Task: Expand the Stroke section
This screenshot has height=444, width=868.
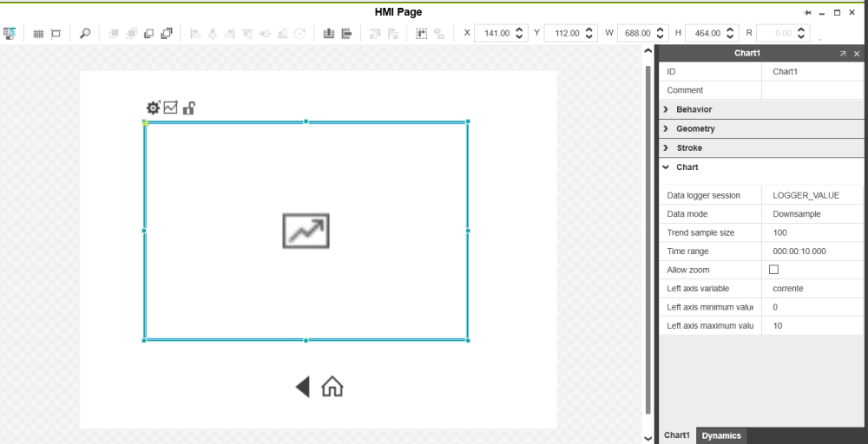Action: click(x=666, y=148)
